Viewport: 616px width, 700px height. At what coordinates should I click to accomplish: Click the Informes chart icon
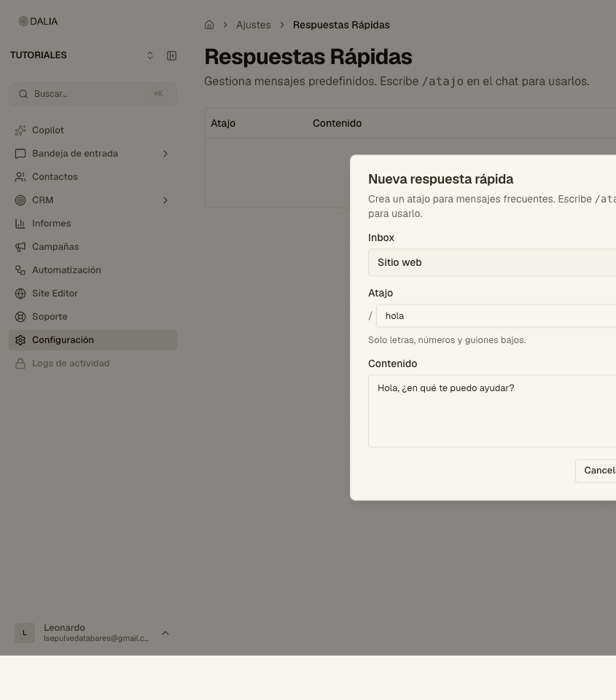[x=20, y=223]
